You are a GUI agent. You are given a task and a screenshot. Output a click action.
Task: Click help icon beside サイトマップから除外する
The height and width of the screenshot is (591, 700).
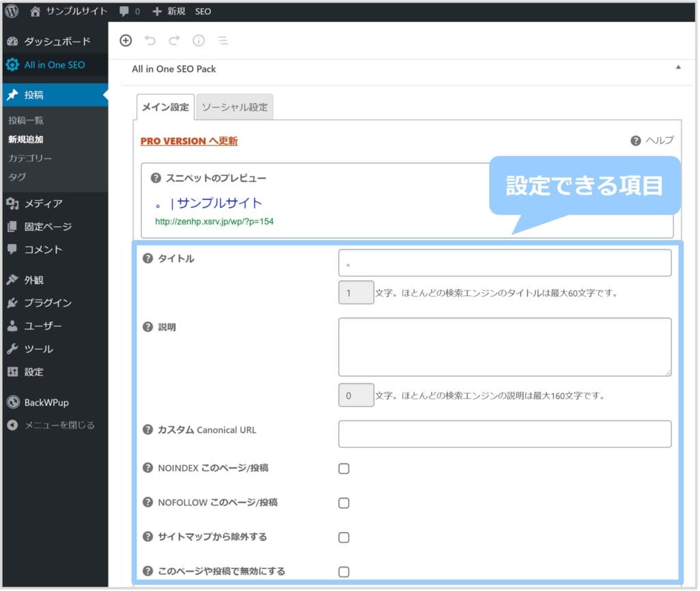148,538
